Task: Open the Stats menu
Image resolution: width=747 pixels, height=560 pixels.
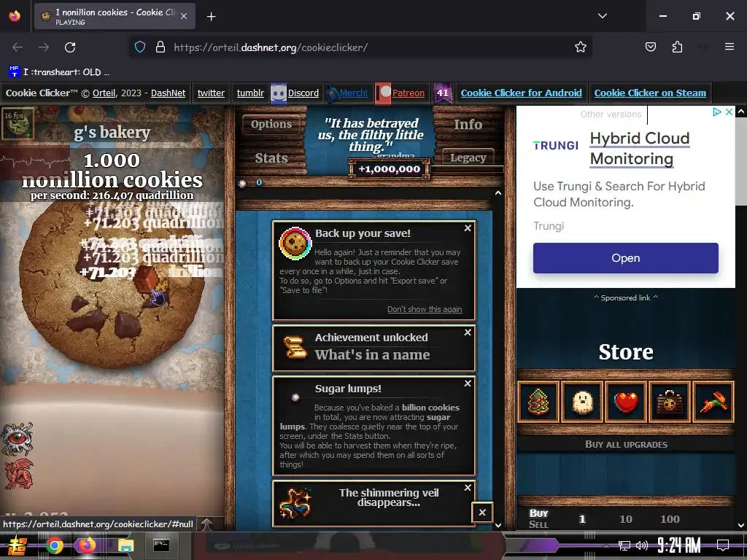Action: (x=271, y=158)
